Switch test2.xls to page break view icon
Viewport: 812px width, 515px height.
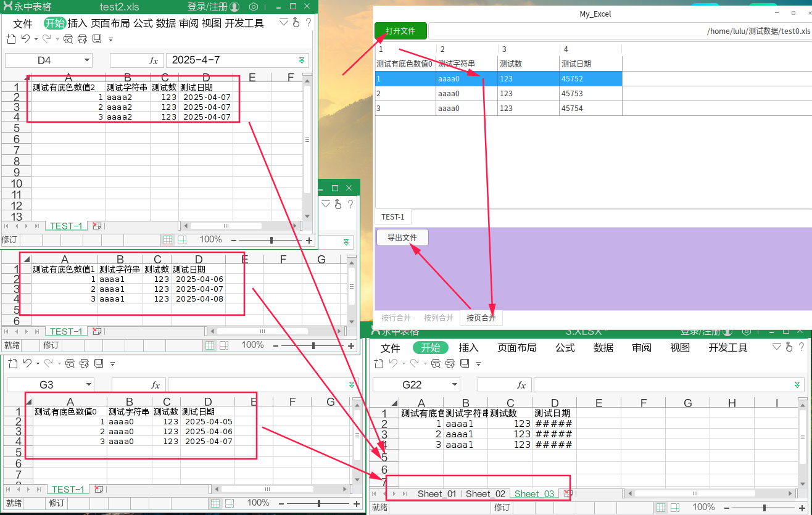pyautogui.click(x=182, y=240)
